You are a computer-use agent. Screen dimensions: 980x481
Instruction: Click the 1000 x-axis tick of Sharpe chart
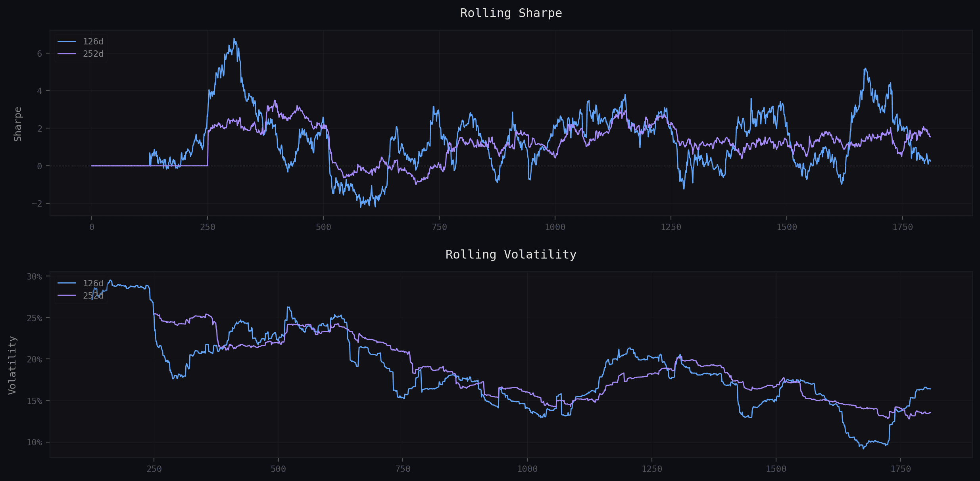555,227
